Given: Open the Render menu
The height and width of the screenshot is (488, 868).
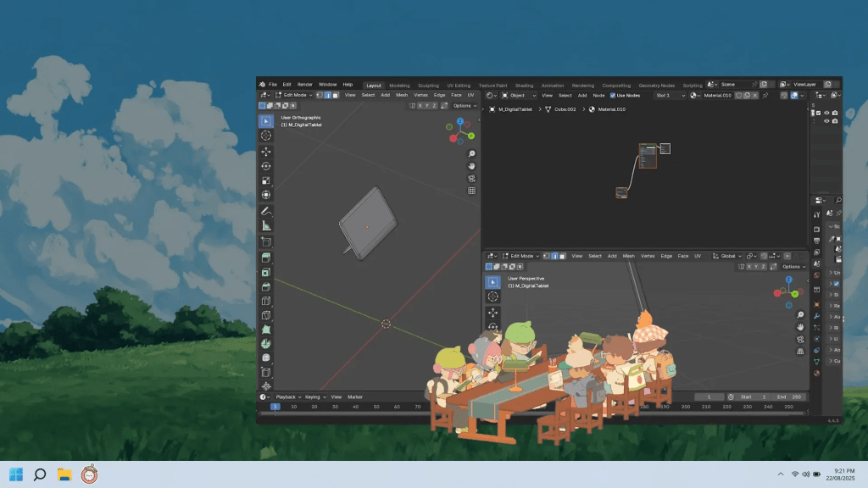Looking at the screenshot, I should tap(304, 85).
